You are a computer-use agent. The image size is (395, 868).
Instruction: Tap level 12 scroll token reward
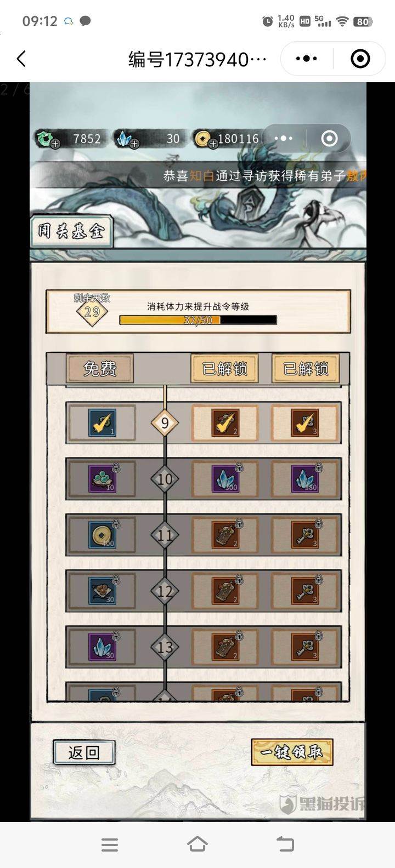[225, 591]
